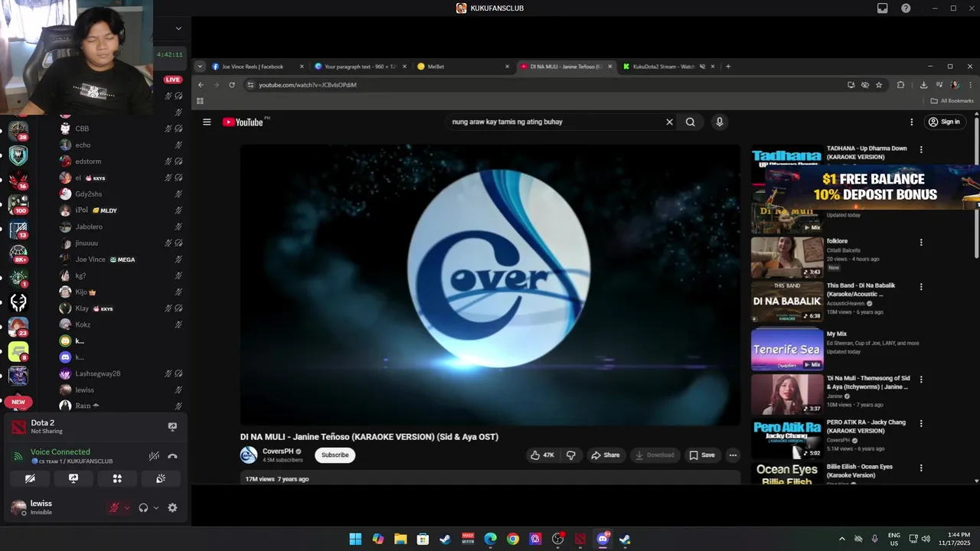Run the YouTube search magnifier button
The width and height of the screenshot is (980, 551).
(x=691, y=122)
